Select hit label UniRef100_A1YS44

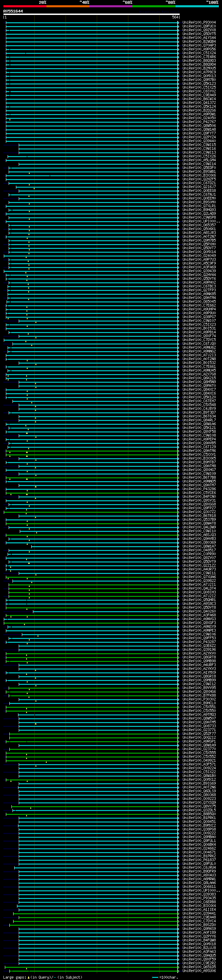pyautogui.click(x=199, y=38)
